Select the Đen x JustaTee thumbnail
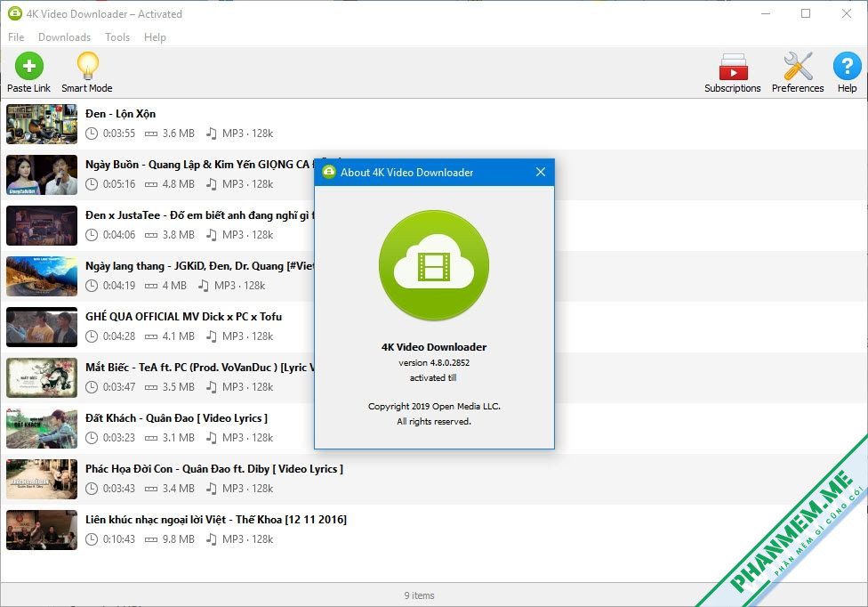 pyautogui.click(x=42, y=225)
